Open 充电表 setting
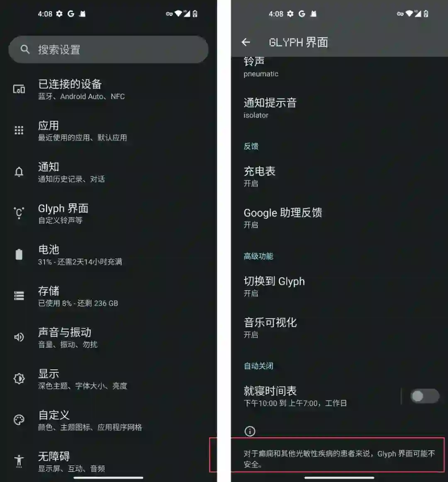 (339, 177)
